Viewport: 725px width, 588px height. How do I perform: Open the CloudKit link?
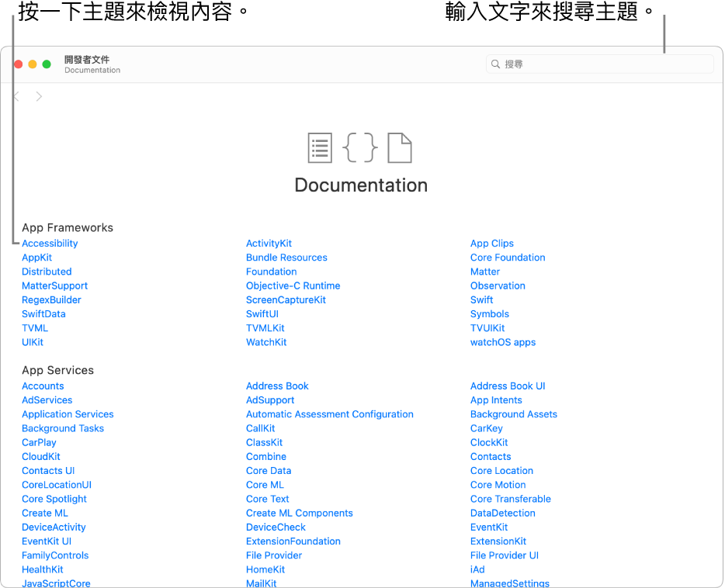pyautogui.click(x=40, y=456)
